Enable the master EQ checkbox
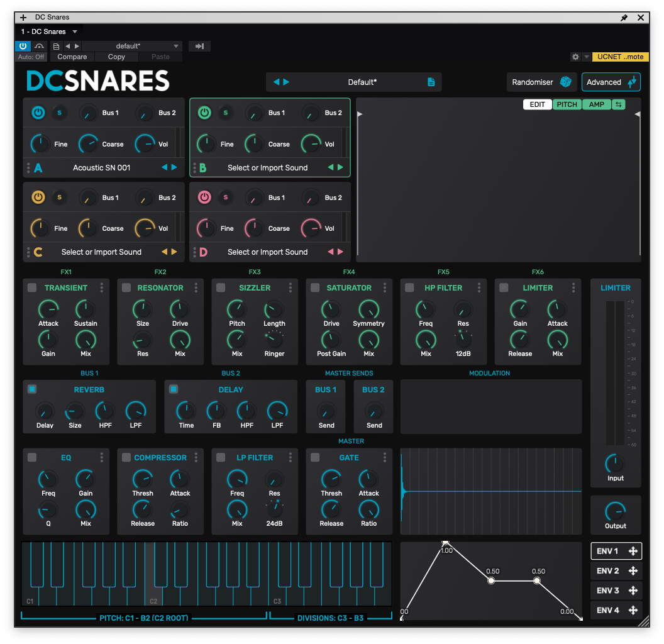This screenshot has height=644, width=664. [32, 458]
